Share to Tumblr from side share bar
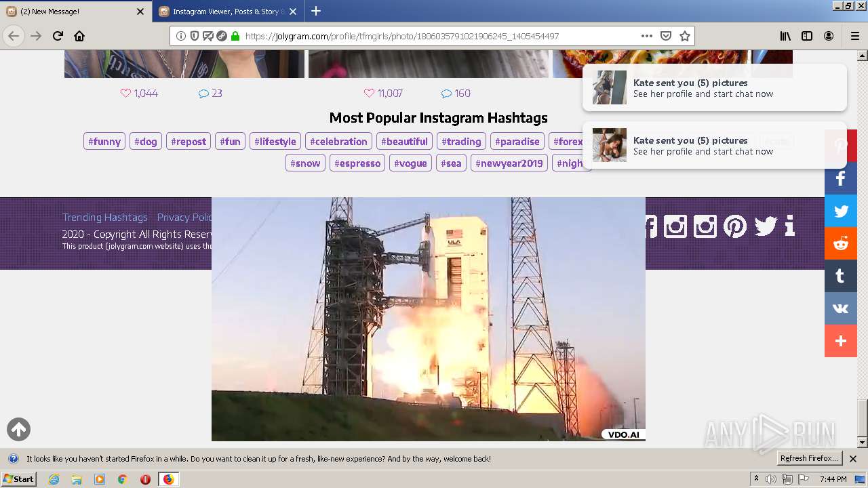 [841, 276]
